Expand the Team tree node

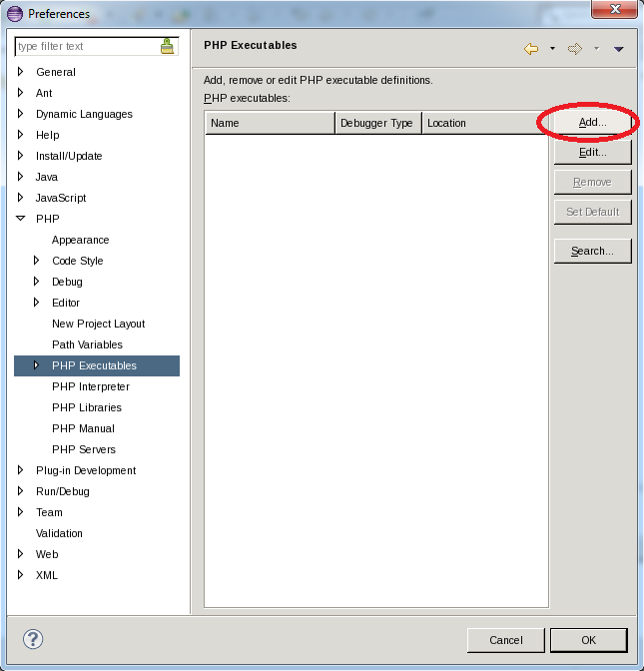click(20, 512)
